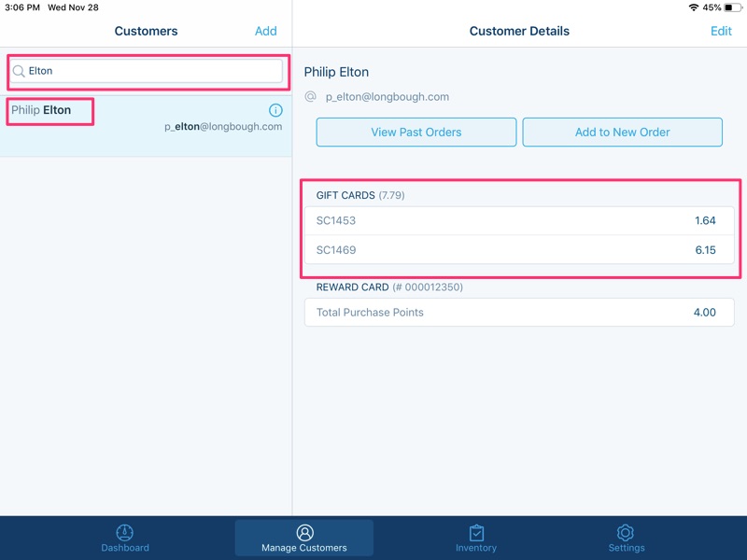This screenshot has height=560, width=747.
Task: Open gift card SC1453 details
Action: (x=518, y=220)
